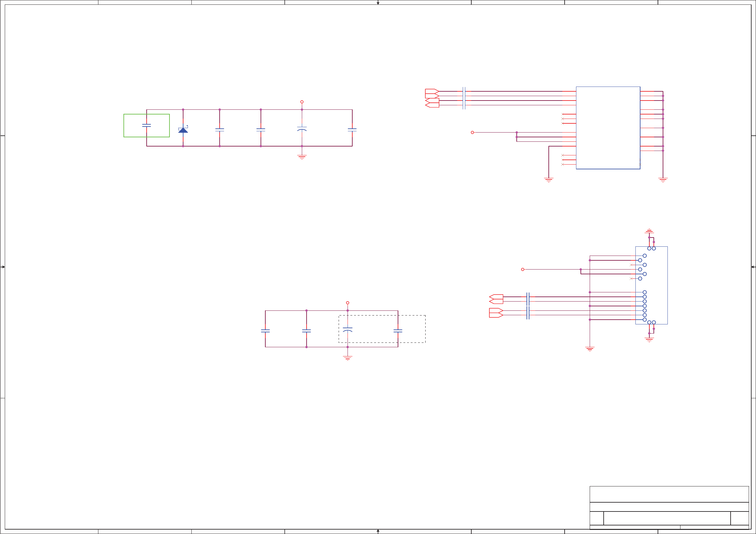The width and height of the screenshot is (756, 534).
Task: Select ground symbol above the connector block
Action: [649, 231]
